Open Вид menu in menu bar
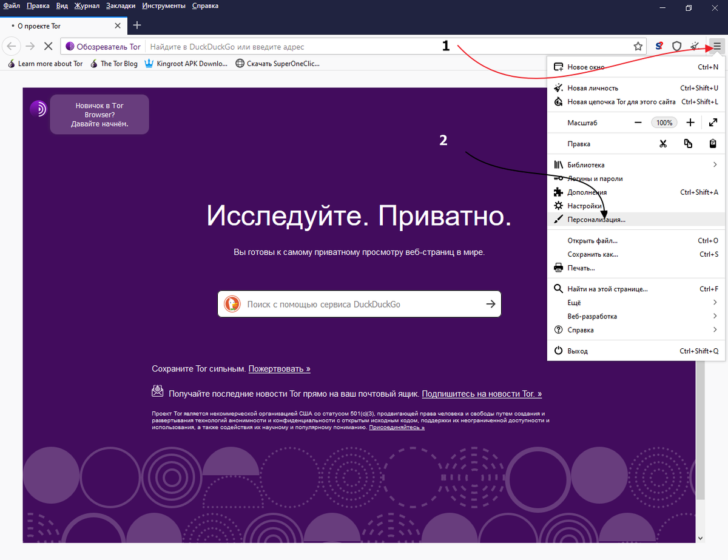 [62, 5]
